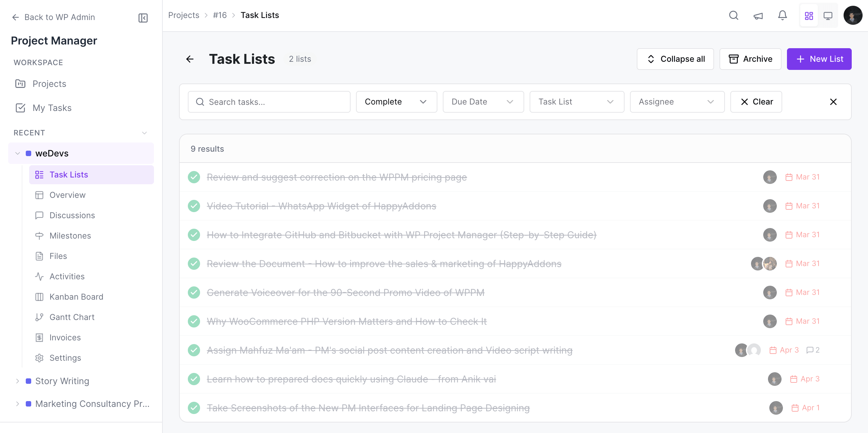868x433 pixels.
Task: Open global search in the top bar
Action: point(733,15)
